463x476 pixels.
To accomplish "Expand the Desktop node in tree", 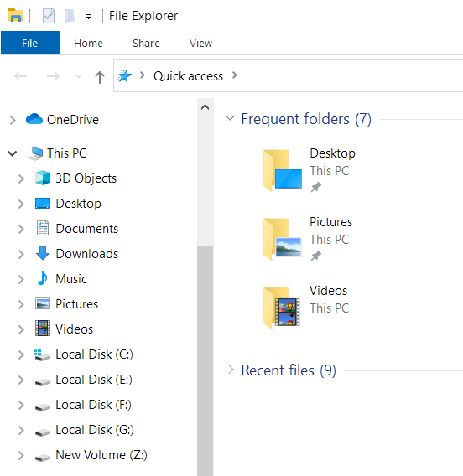I will coord(21,204).
